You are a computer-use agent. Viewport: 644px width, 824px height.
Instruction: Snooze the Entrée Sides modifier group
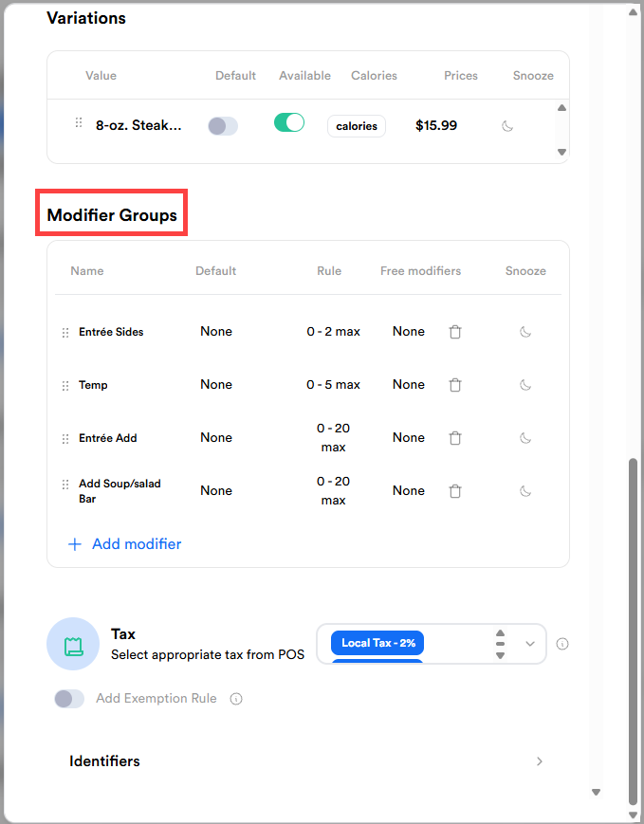coord(525,332)
